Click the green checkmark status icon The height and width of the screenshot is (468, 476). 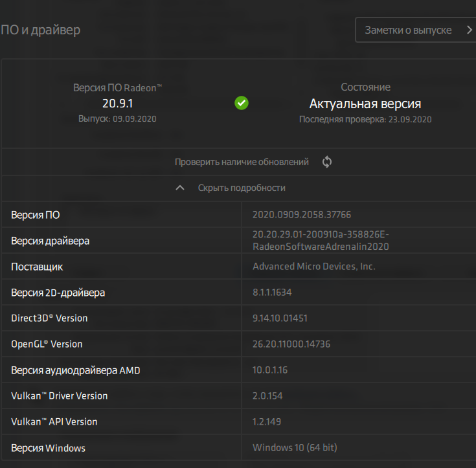242,103
